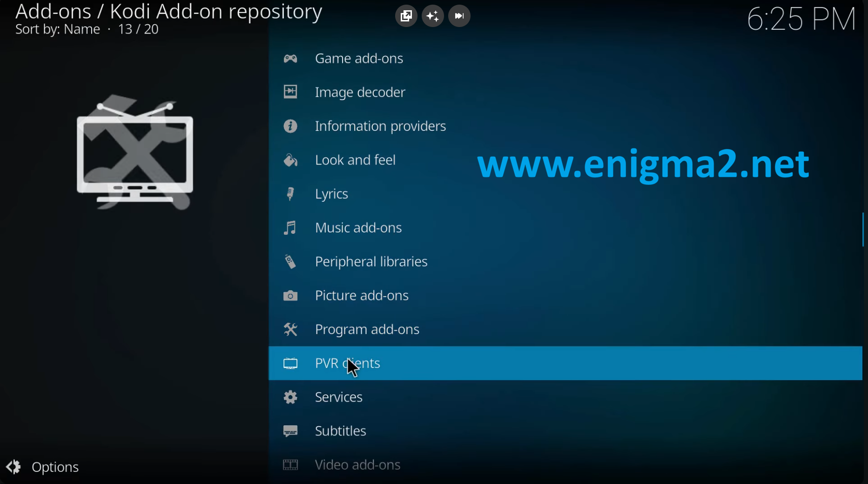This screenshot has width=868, height=484.
Task: Click the TV add-on thumbnail image
Action: pyautogui.click(x=135, y=153)
